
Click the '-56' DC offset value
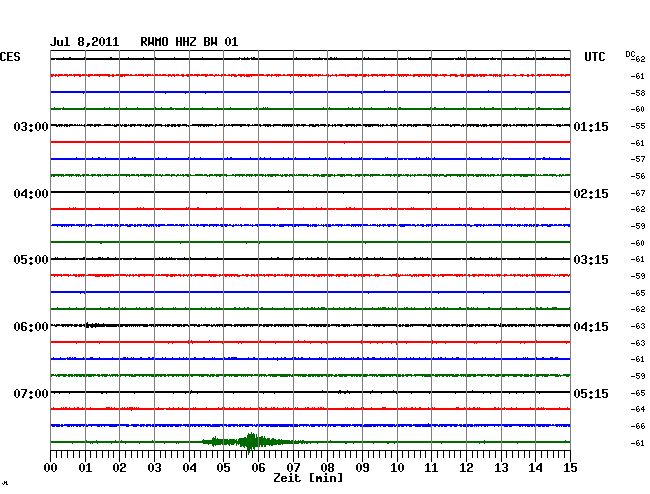pos(638,176)
